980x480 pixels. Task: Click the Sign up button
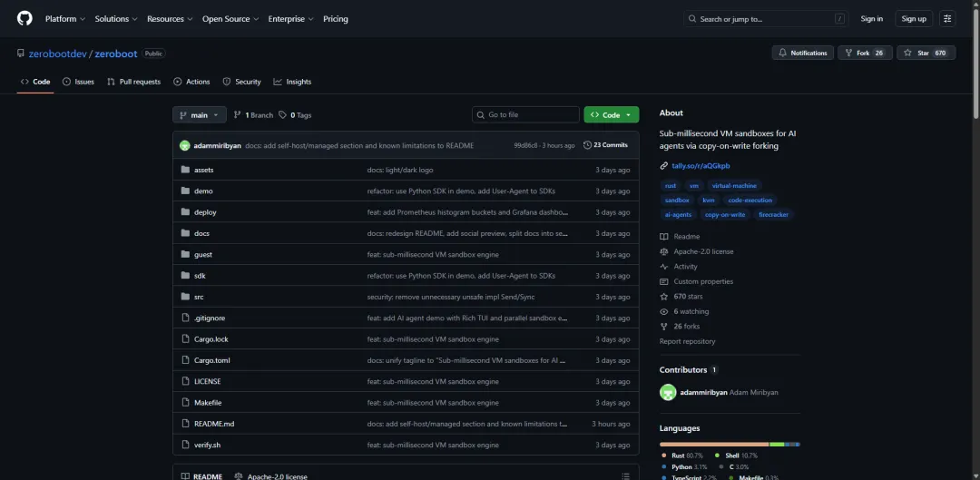coord(914,19)
